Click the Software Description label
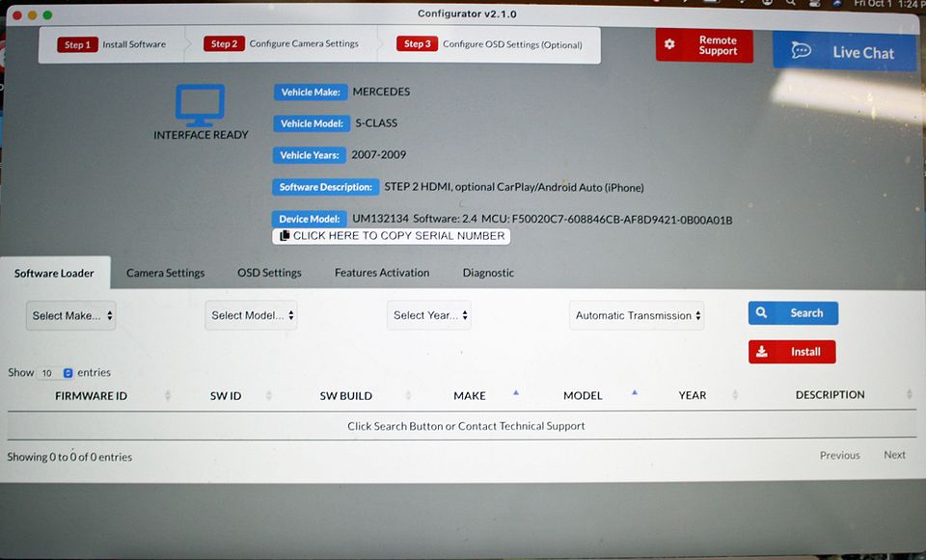The height and width of the screenshot is (560, 926). tap(325, 187)
